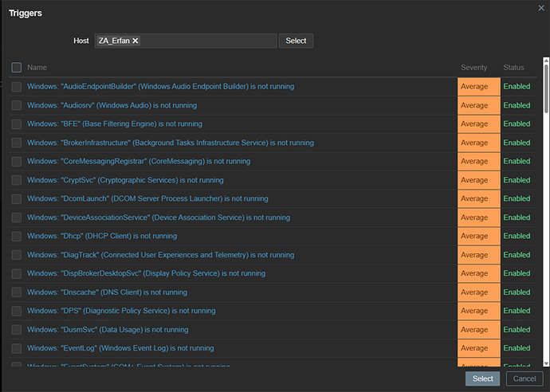Open the EventLog Windows Event Log trigger
The width and height of the screenshot is (550, 392).
[120, 348]
